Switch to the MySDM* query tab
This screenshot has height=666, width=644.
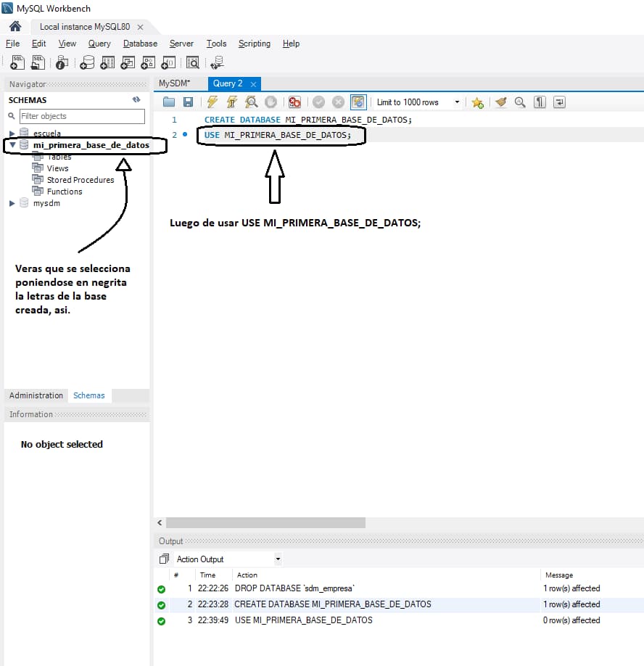coord(175,83)
